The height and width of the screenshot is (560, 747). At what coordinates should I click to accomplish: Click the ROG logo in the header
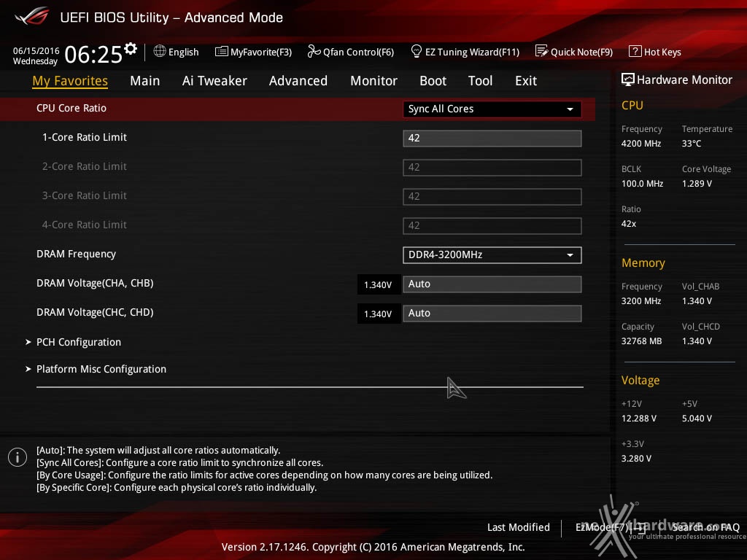[x=32, y=17]
